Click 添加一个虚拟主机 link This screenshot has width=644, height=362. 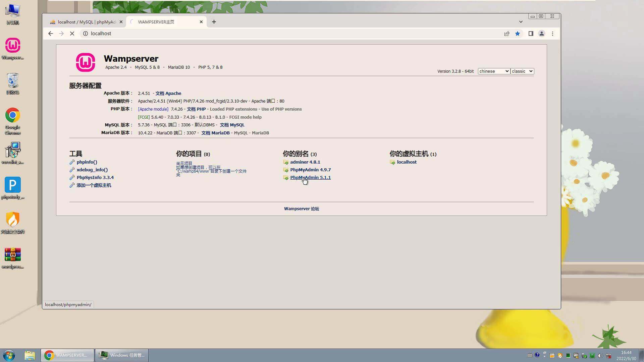94,185
